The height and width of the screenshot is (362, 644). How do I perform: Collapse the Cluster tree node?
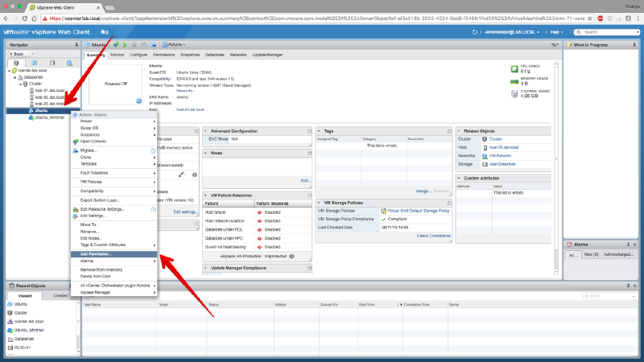(22, 83)
